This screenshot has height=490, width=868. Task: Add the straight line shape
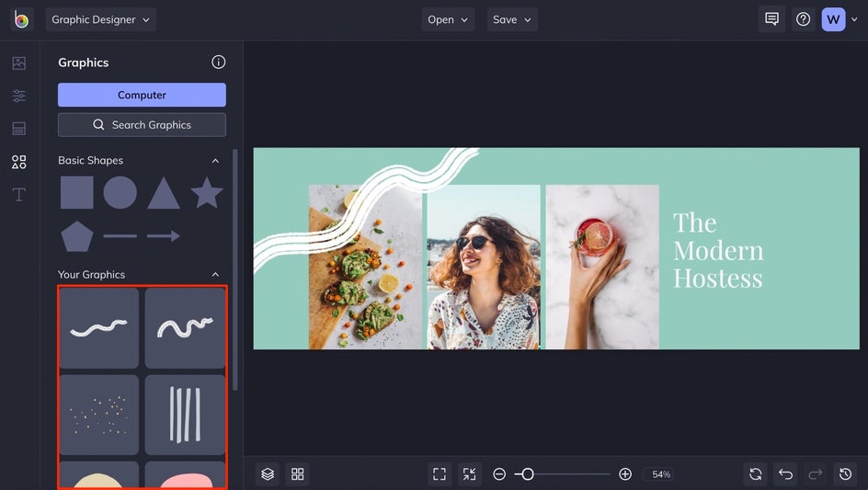[120, 236]
